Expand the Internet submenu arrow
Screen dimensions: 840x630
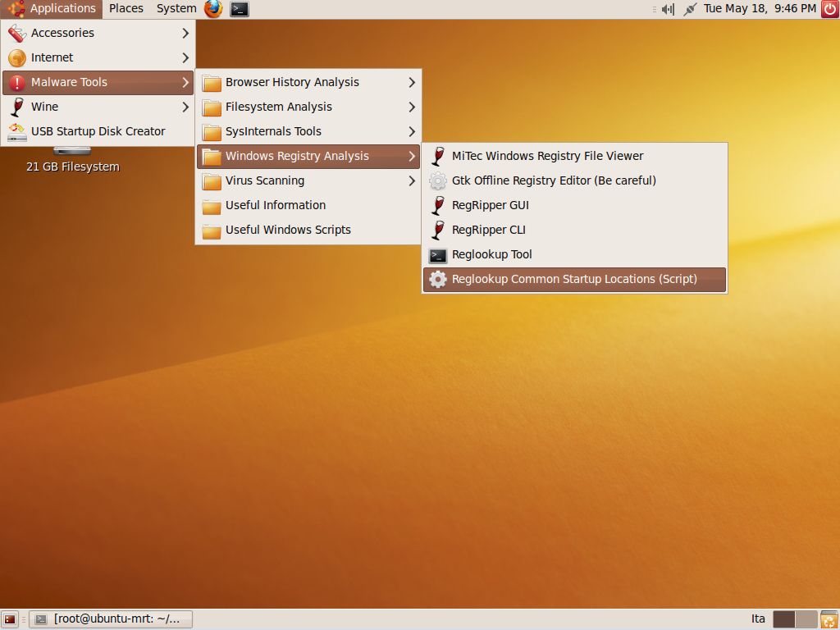(x=185, y=58)
